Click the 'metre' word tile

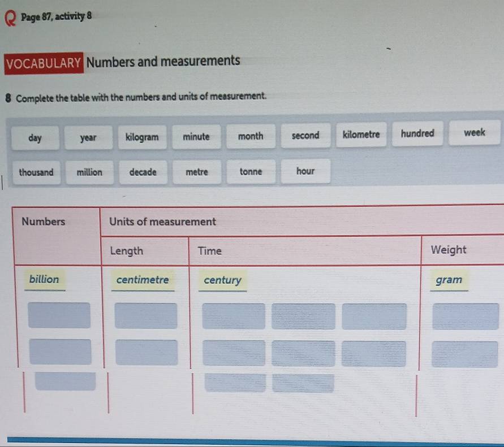coord(197,172)
